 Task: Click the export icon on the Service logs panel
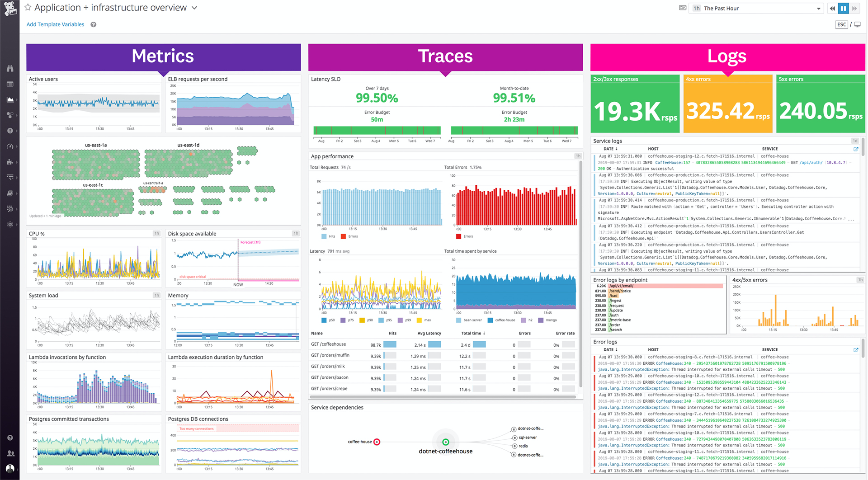click(856, 149)
